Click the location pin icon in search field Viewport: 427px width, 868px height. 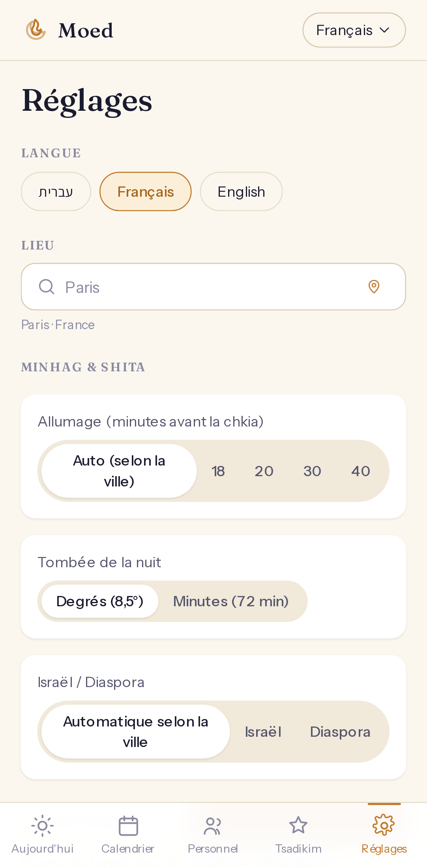(x=374, y=287)
